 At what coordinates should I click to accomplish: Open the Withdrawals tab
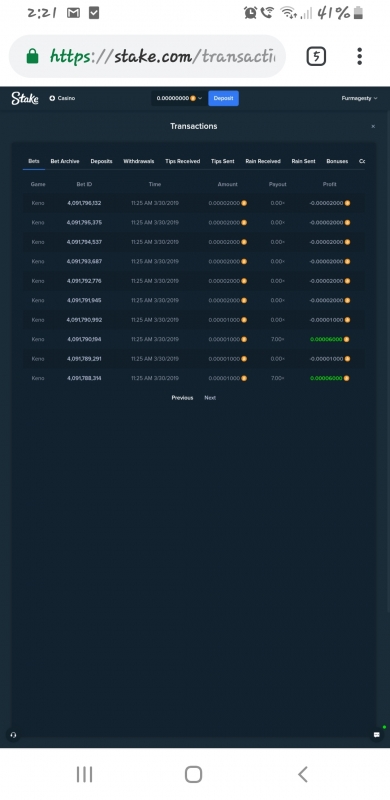[x=138, y=161]
